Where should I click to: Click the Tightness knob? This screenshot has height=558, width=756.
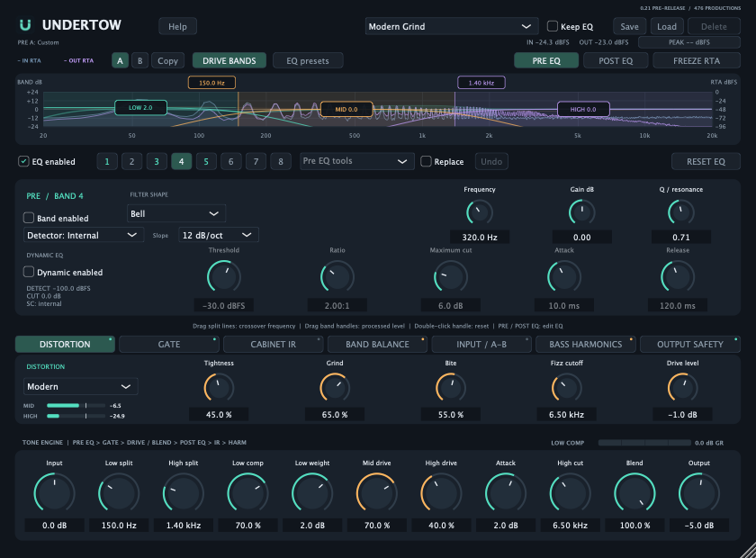[219, 388]
